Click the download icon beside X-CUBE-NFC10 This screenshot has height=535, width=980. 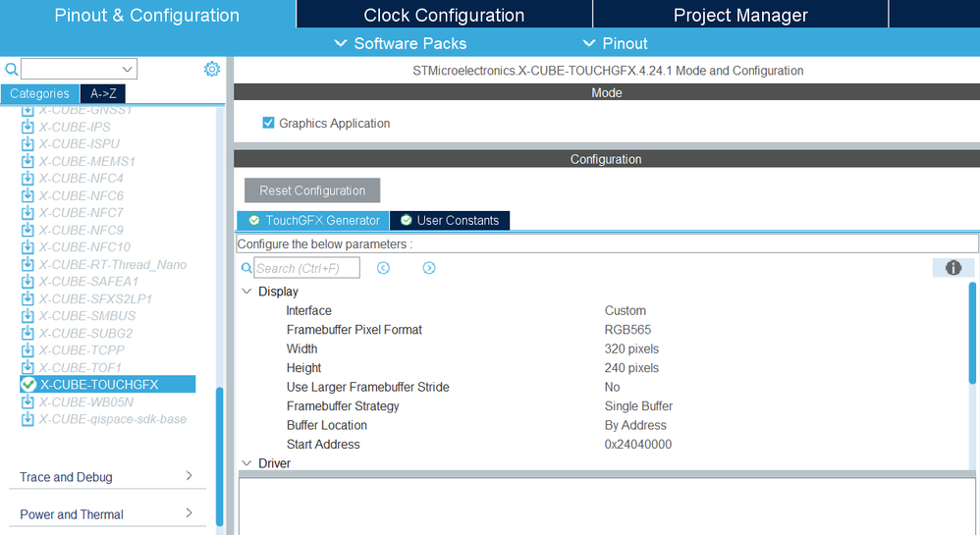[27, 246]
